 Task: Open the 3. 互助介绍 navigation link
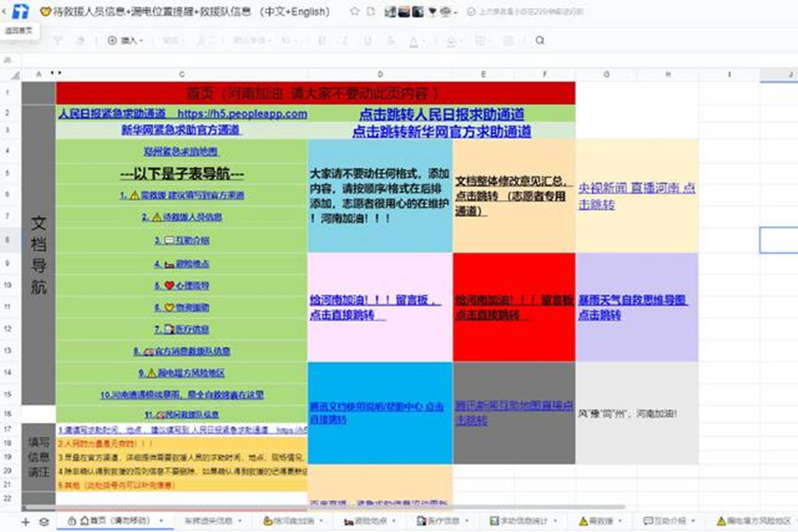182,240
